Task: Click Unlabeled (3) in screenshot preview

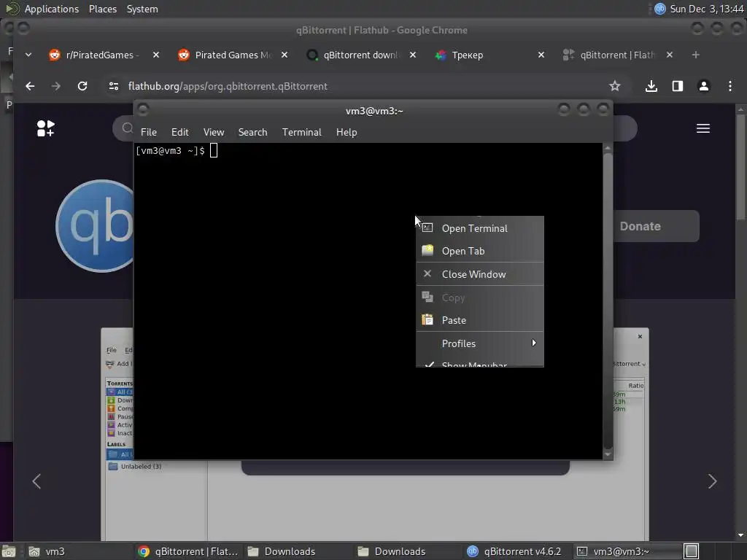Action: [141, 467]
